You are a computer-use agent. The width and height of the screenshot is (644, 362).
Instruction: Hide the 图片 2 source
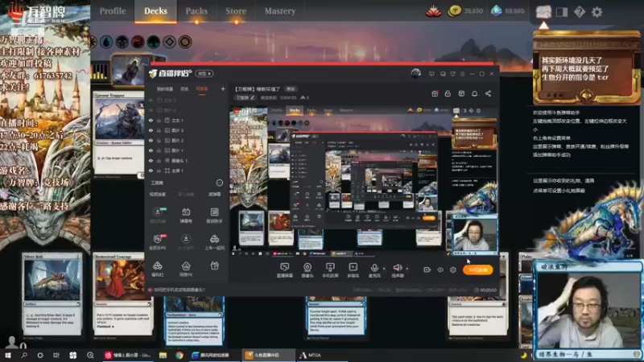pos(151,140)
